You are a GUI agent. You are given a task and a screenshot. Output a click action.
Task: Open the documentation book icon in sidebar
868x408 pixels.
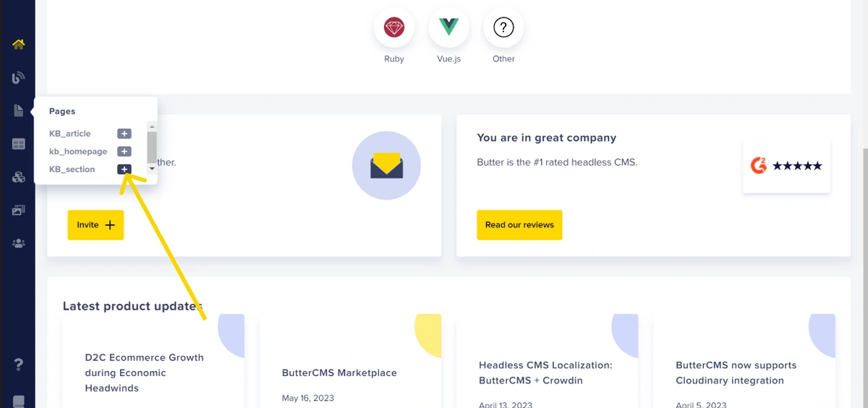[19, 401]
